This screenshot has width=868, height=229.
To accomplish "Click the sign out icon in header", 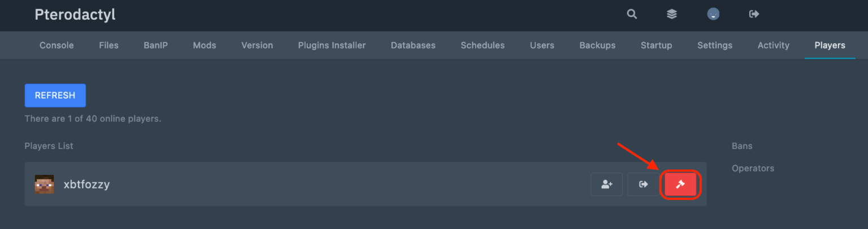I will (x=754, y=15).
